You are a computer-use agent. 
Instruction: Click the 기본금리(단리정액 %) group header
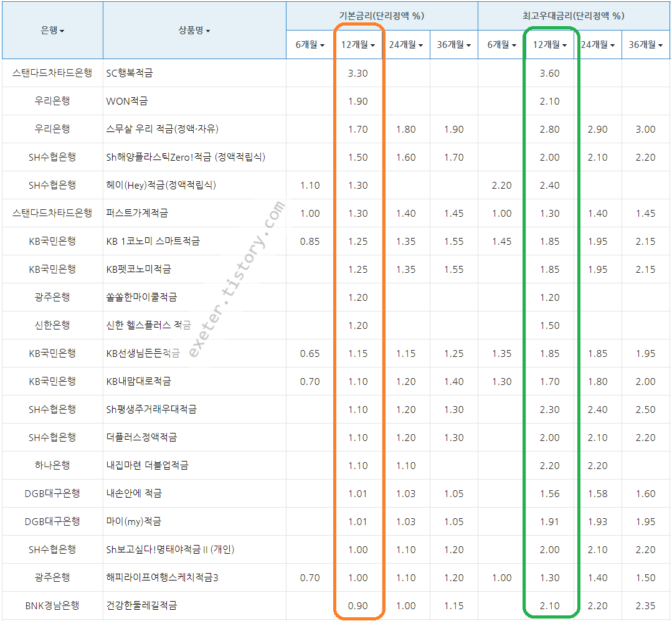pos(382,16)
